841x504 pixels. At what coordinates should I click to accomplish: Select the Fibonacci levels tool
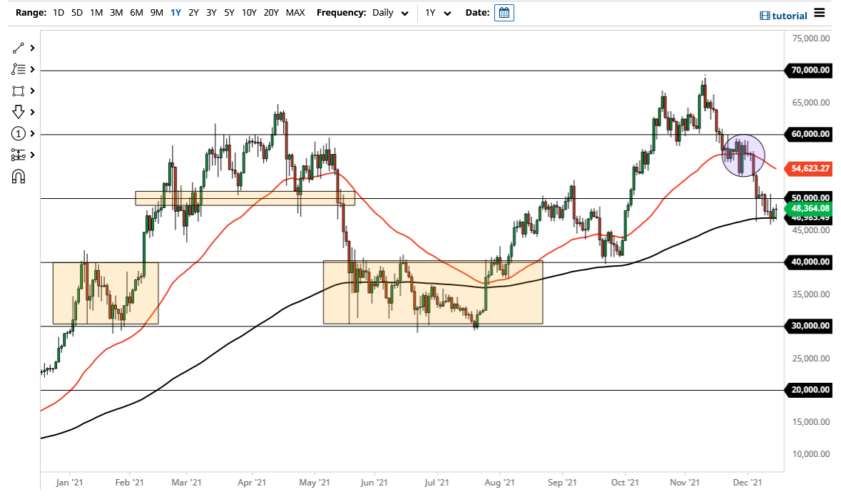(x=19, y=69)
